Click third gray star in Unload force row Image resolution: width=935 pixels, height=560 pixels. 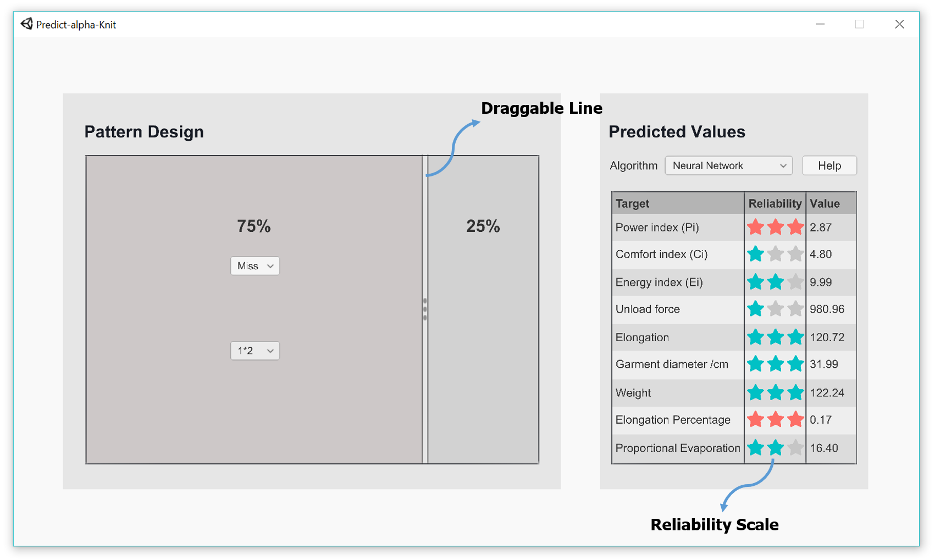795,309
